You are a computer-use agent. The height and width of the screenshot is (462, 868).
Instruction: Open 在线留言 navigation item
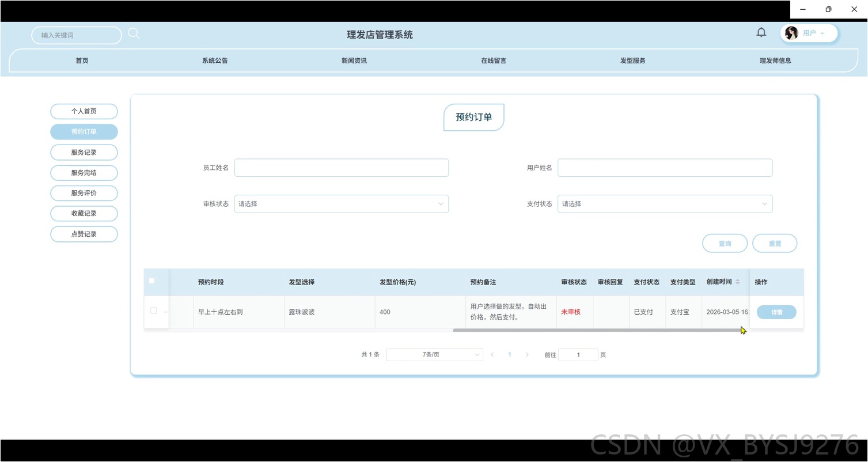point(494,60)
